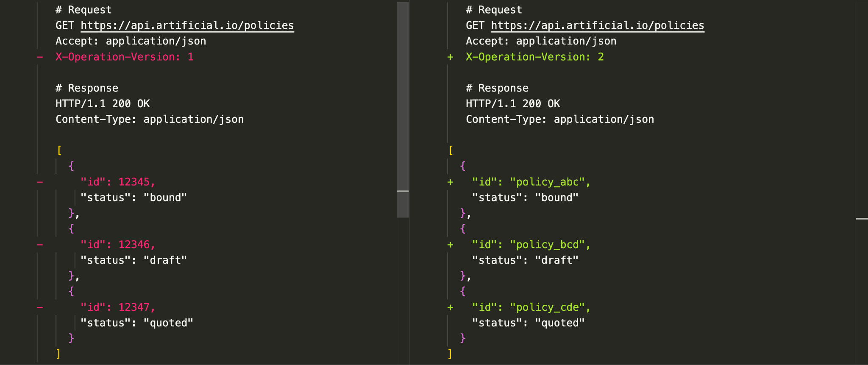Click the "status": "draft" line in right pane
The height and width of the screenshot is (365, 868).
525,260
